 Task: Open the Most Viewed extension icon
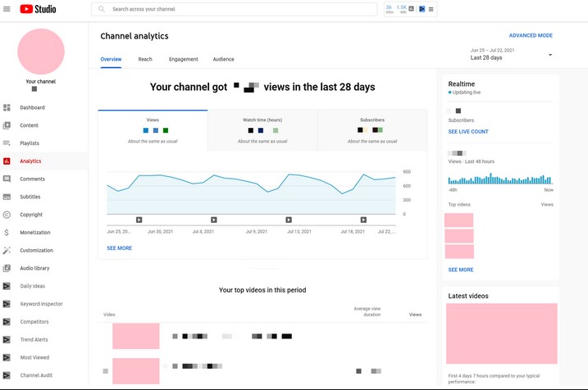[7, 357]
